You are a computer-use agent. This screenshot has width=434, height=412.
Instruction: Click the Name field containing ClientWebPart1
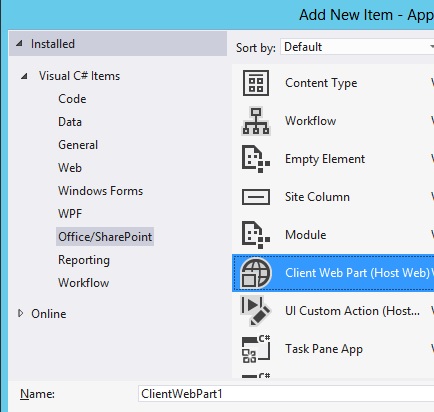[286, 394]
